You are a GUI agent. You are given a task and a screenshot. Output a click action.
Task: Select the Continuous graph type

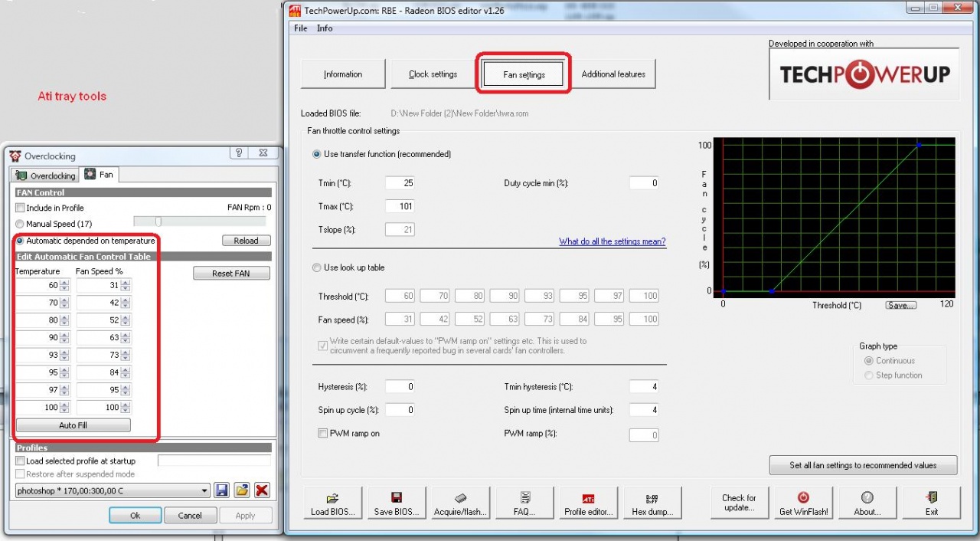click(868, 361)
